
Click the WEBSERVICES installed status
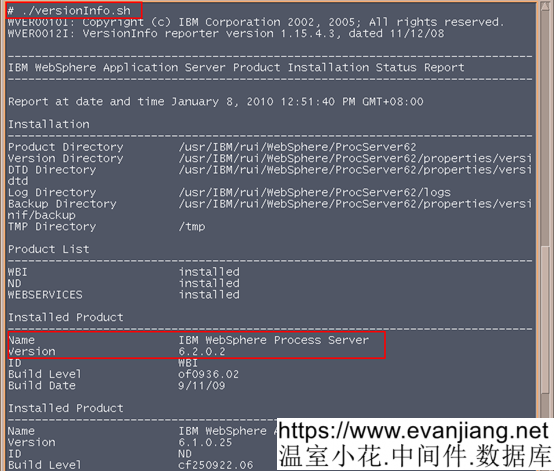[209, 295]
